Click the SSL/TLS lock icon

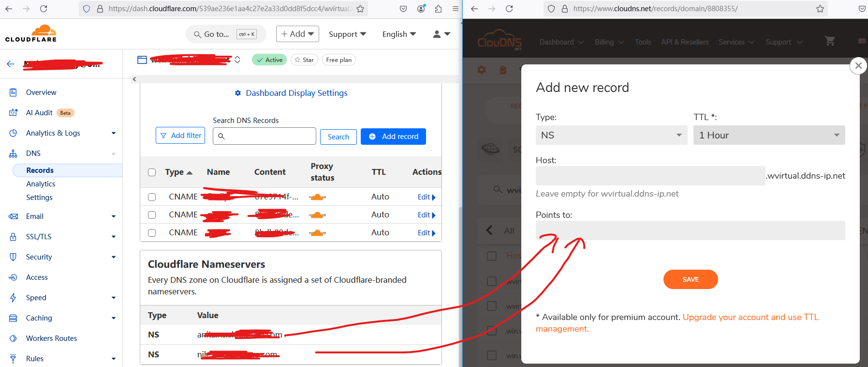pyautogui.click(x=13, y=237)
